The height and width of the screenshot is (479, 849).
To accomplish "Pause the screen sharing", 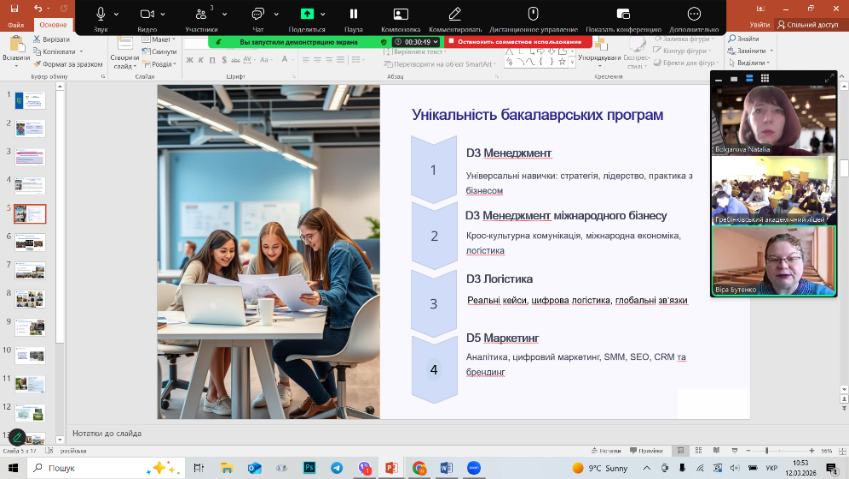I will coord(353,15).
